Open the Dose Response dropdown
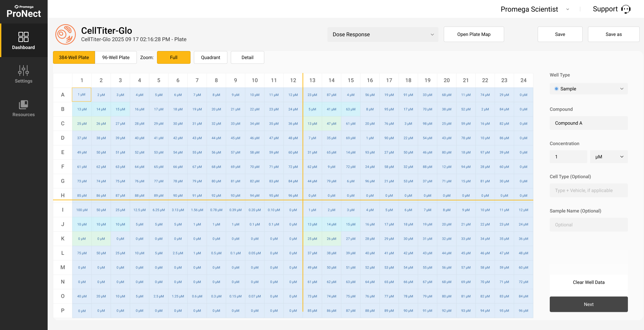 (x=383, y=35)
